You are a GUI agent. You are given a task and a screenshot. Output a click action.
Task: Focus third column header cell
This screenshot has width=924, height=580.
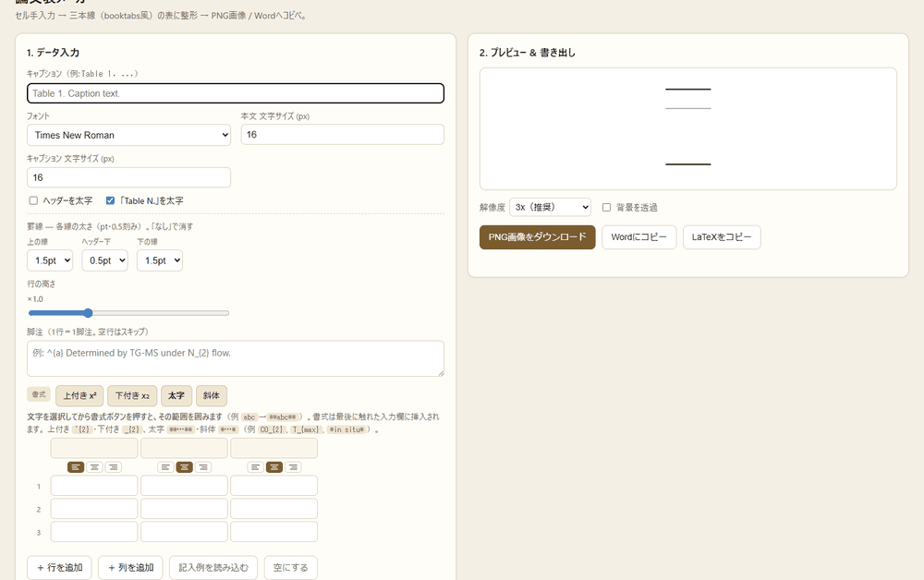274,448
